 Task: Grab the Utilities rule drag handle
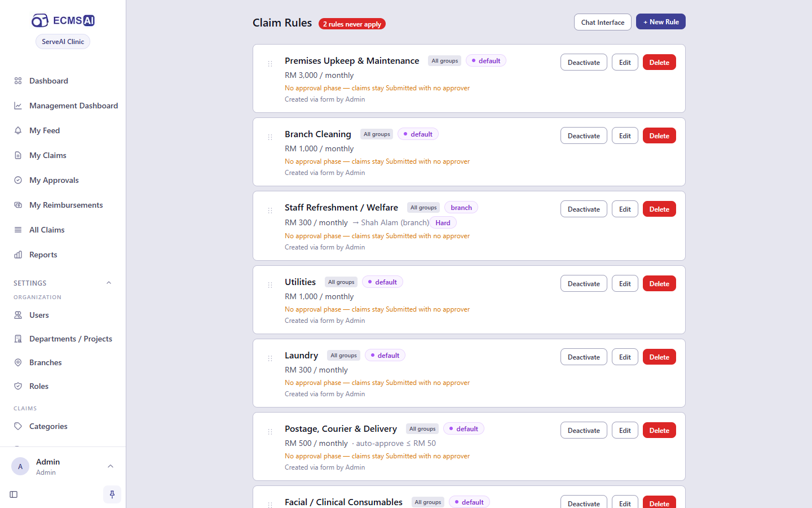click(270, 285)
